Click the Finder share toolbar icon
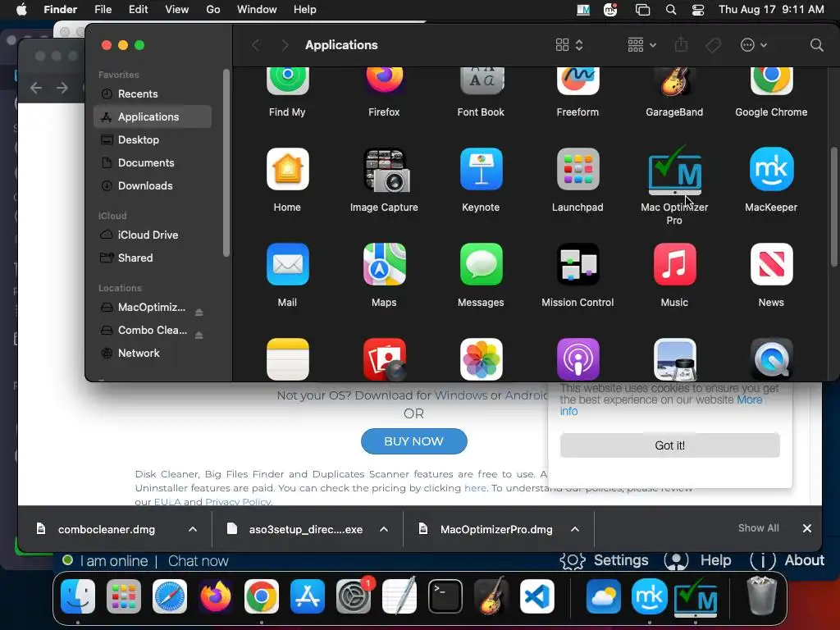840x630 pixels. 681,44
